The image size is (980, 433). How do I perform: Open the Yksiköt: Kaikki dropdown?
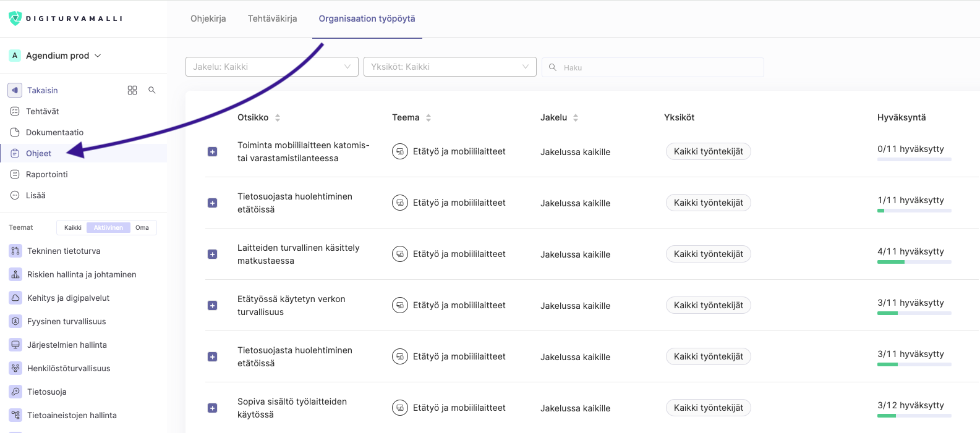pos(450,67)
